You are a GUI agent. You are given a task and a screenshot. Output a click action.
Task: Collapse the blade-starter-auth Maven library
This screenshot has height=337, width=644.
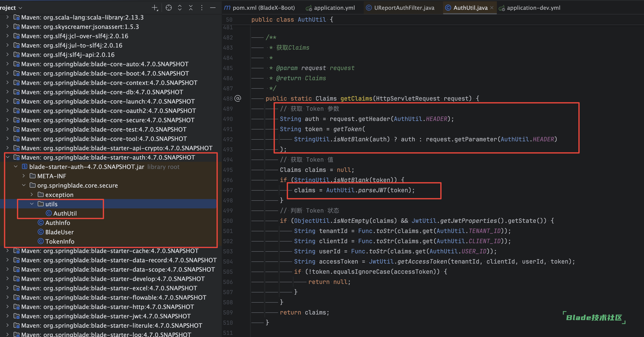tap(8, 157)
